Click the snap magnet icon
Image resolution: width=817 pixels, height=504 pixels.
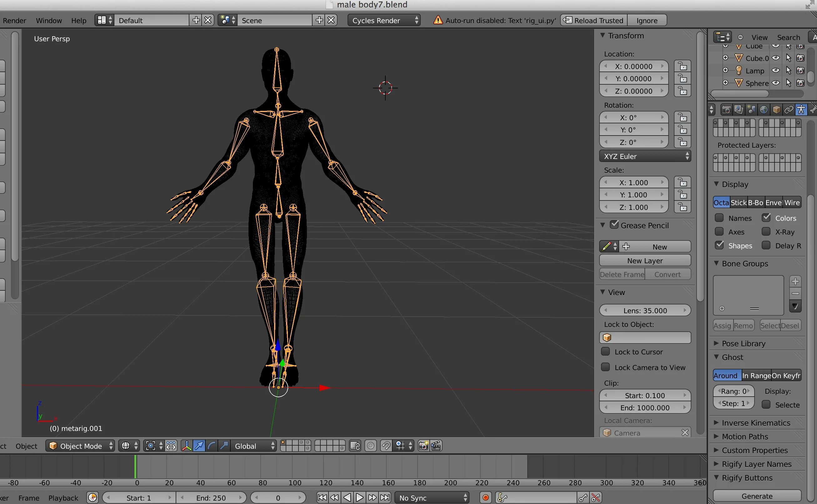pyautogui.click(x=386, y=446)
